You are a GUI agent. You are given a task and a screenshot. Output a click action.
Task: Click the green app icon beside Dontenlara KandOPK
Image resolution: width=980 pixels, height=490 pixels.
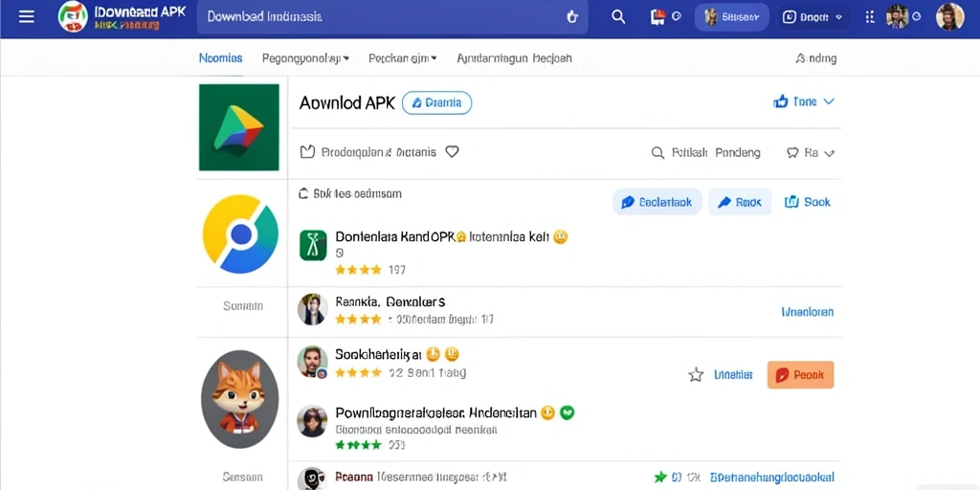313,244
